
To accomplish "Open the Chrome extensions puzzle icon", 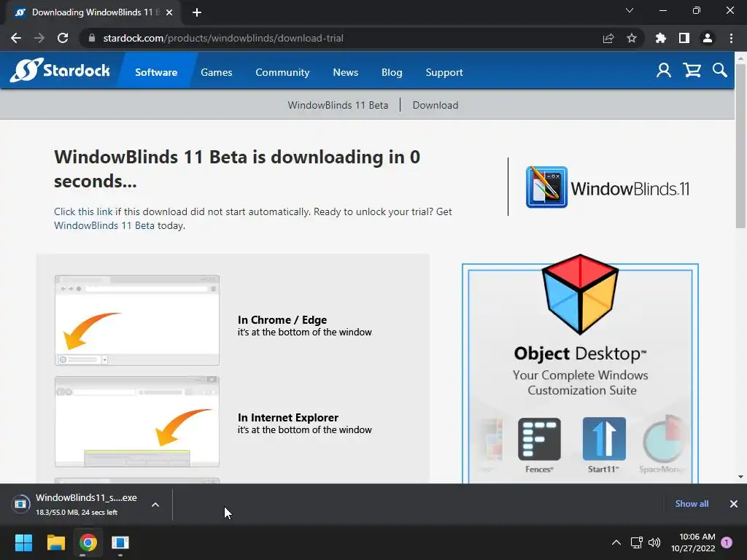I will pos(661,38).
